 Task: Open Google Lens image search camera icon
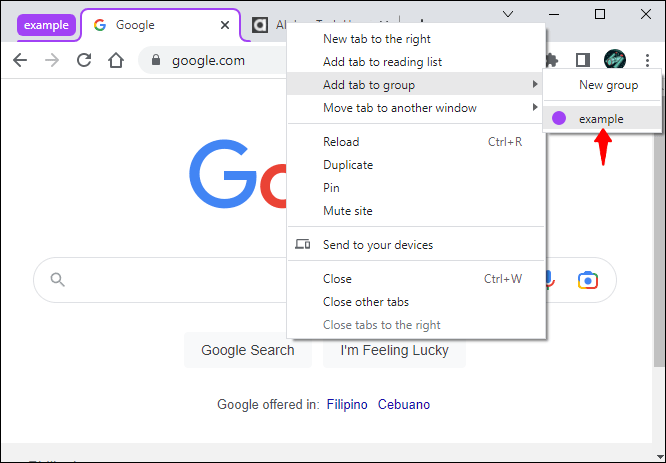tap(587, 280)
